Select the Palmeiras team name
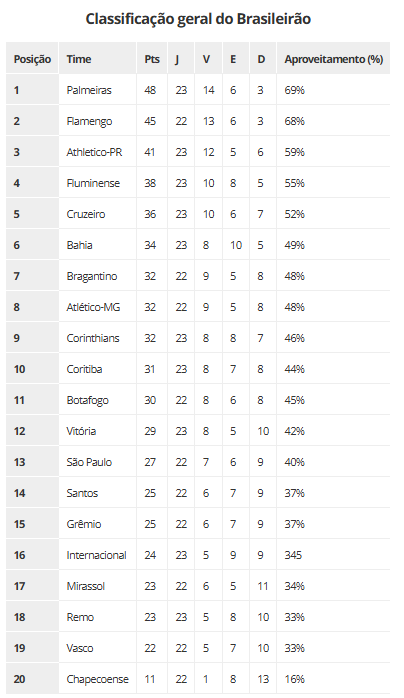404x698 pixels. point(89,90)
